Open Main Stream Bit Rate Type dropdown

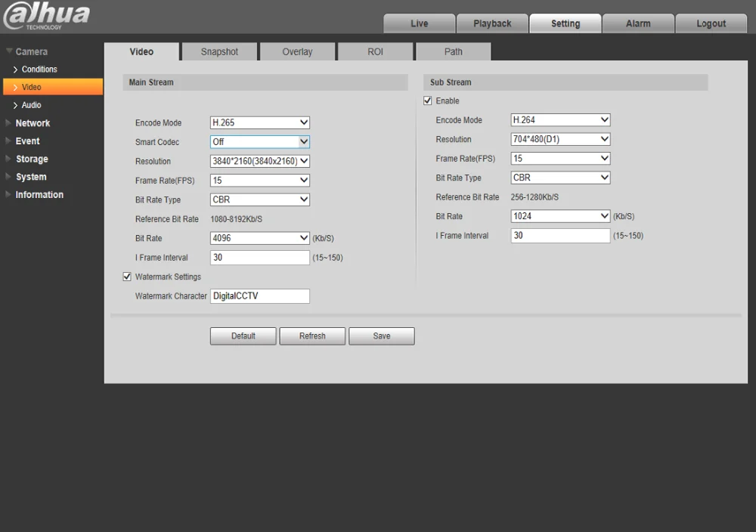point(260,200)
